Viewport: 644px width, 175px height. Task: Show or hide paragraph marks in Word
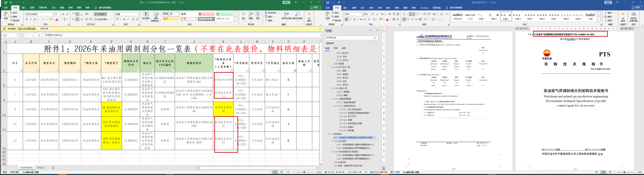pos(446,14)
